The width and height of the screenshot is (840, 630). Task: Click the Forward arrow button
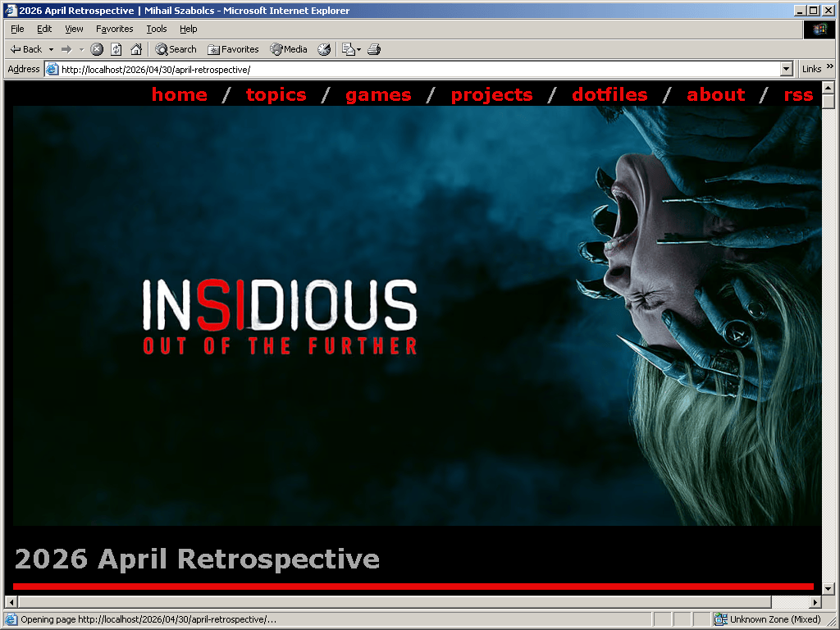[66, 49]
